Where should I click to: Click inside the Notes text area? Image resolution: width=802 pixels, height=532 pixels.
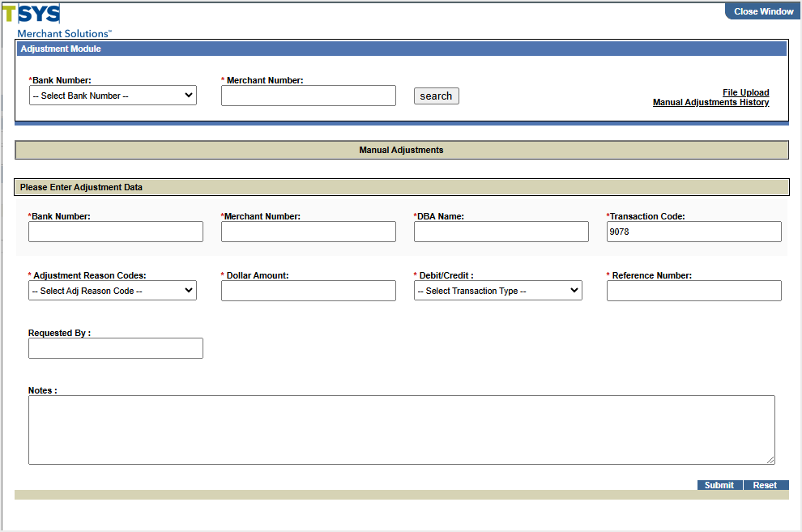(x=402, y=430)
